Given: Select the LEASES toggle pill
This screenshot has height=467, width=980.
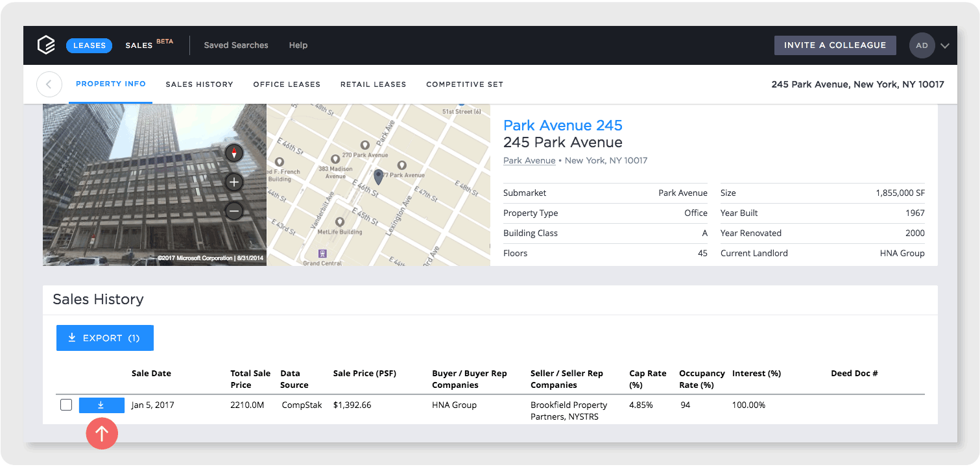Looking at the screenshot, I should click(x=89, y=45).
